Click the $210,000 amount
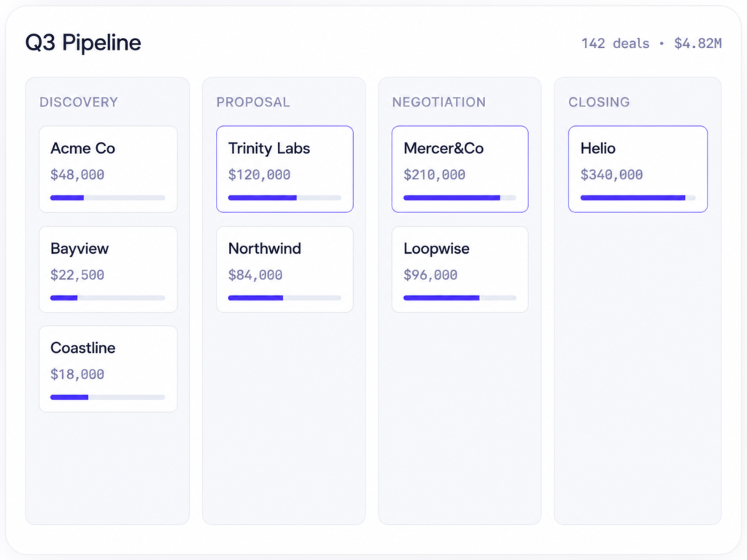Image resolution: width=747 pixels, height=560 pixels. (435, 175)
